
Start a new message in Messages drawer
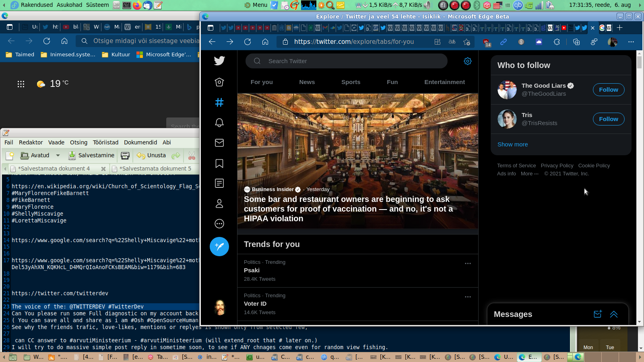598,314
